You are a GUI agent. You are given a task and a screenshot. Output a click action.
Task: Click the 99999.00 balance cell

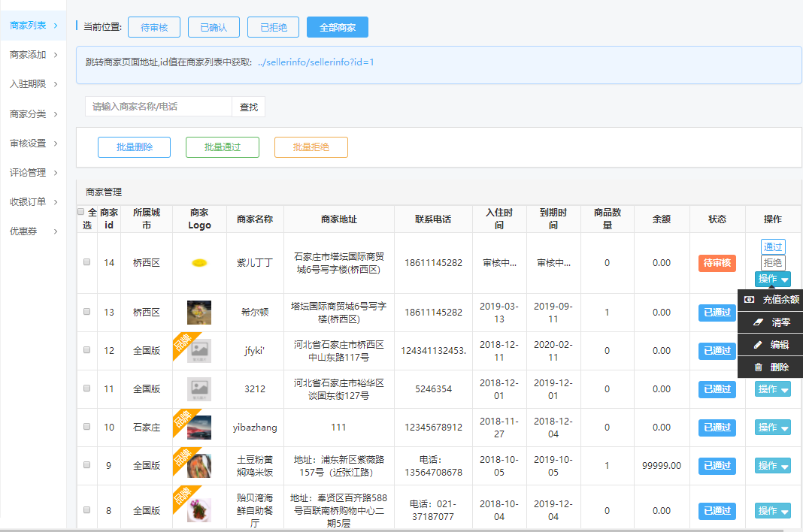(662, 465)
